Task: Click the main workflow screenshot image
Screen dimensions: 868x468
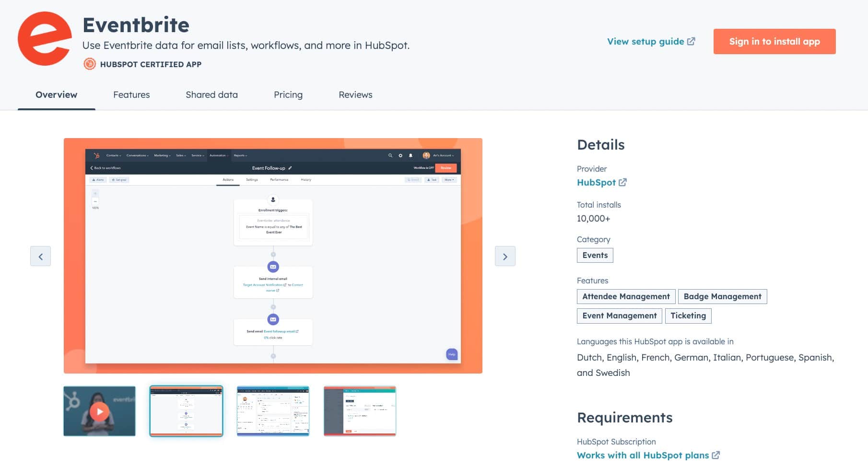Action: tap(273, 256)
